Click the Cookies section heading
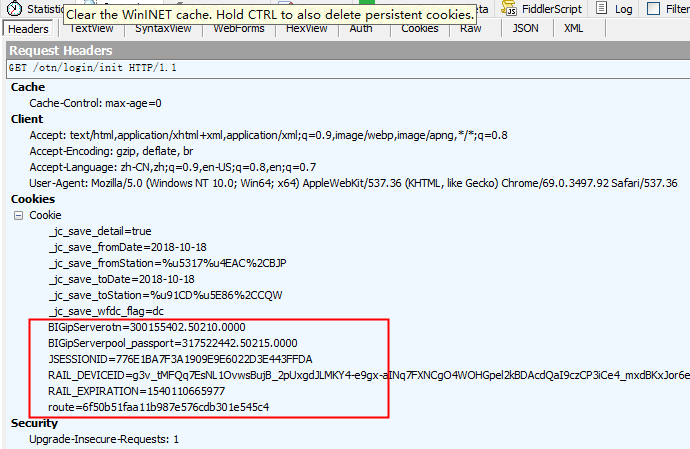Image resolution: width=690 pixels, height=449 pixels. [x=33, y=199]
